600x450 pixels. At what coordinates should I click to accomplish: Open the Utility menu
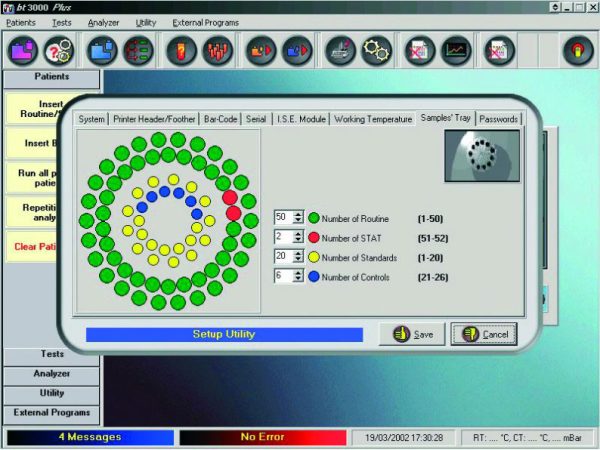point(146,23)
